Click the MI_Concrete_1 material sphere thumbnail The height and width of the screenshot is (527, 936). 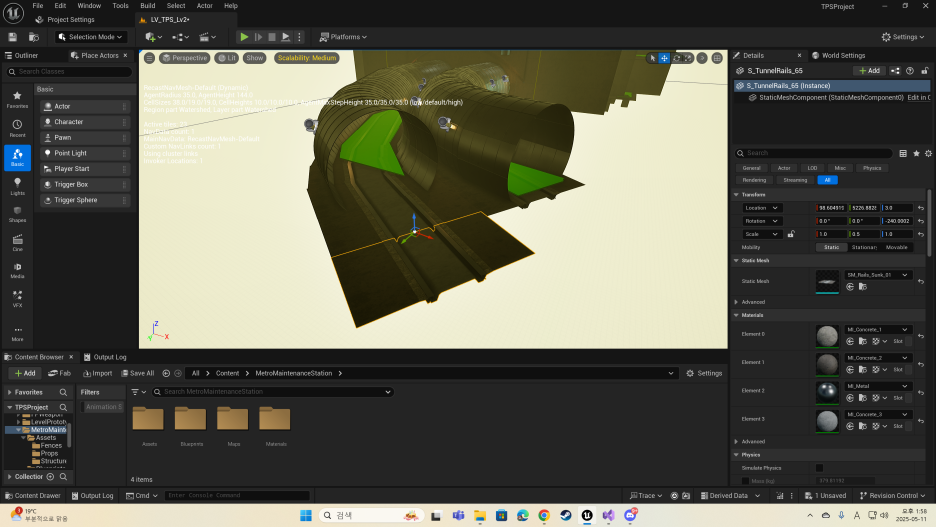click(x=827, y=336)
